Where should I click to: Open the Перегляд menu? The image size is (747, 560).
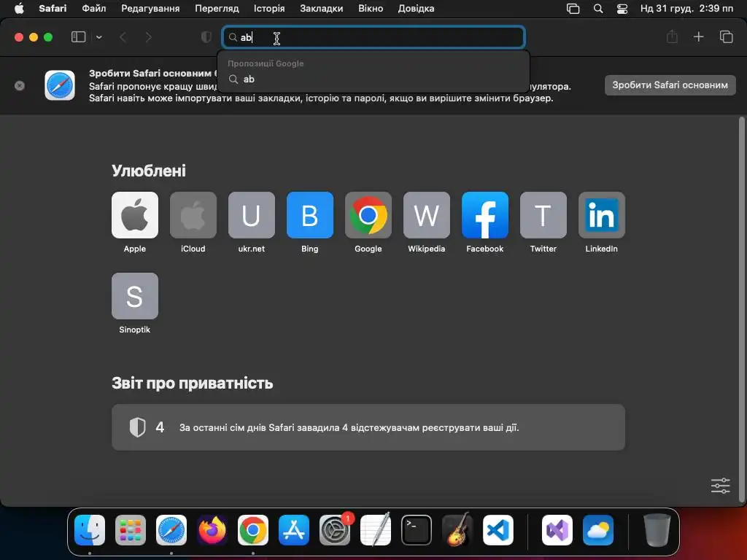pyautogui.click(x=217, y=8)
